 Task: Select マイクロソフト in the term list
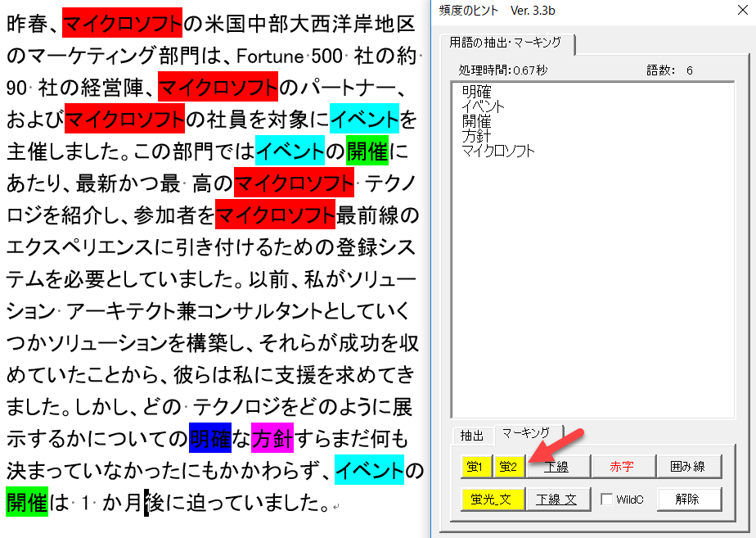(498, 151)
